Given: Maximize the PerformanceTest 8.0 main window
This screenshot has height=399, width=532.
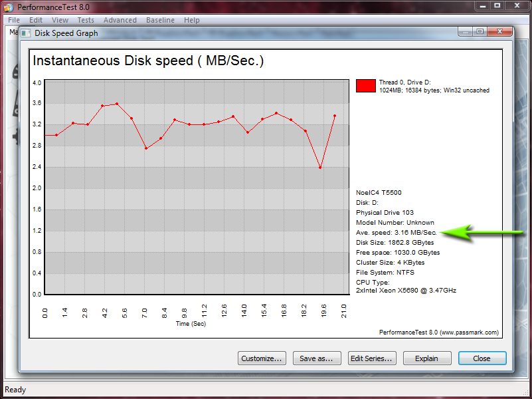Looking at the screenshot, I should pos(497,5).
